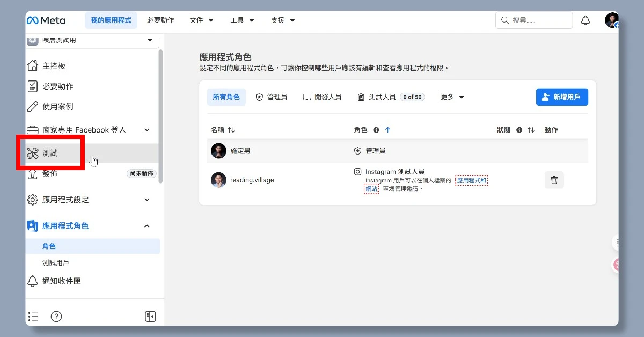The image size is (644, 337).
Task: Open 測試 in the sidebar
Action: pyautogui.click(x=92, y=153)
